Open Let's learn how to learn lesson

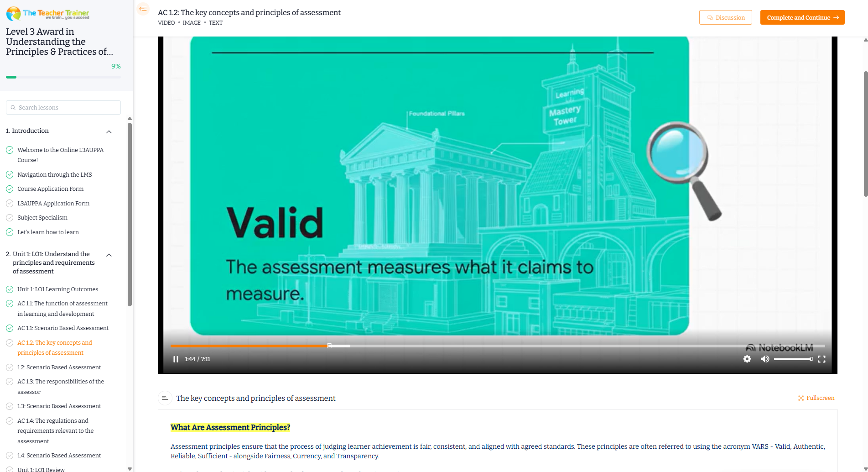point(48,232)
